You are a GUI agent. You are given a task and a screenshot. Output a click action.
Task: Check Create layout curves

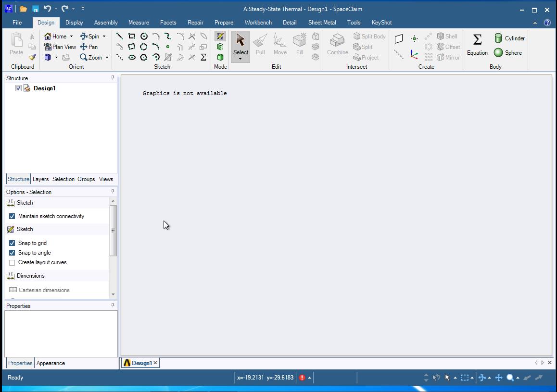click(12, 262)
